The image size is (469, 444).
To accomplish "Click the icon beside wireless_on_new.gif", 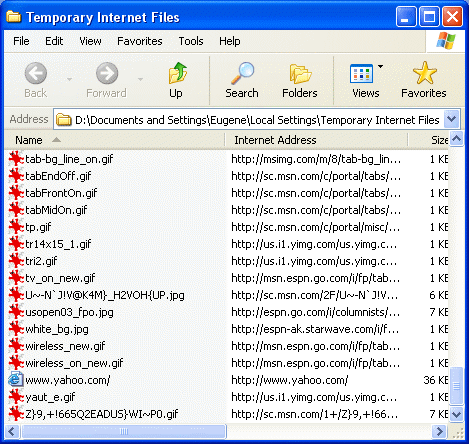I will (x=16, y=363).
